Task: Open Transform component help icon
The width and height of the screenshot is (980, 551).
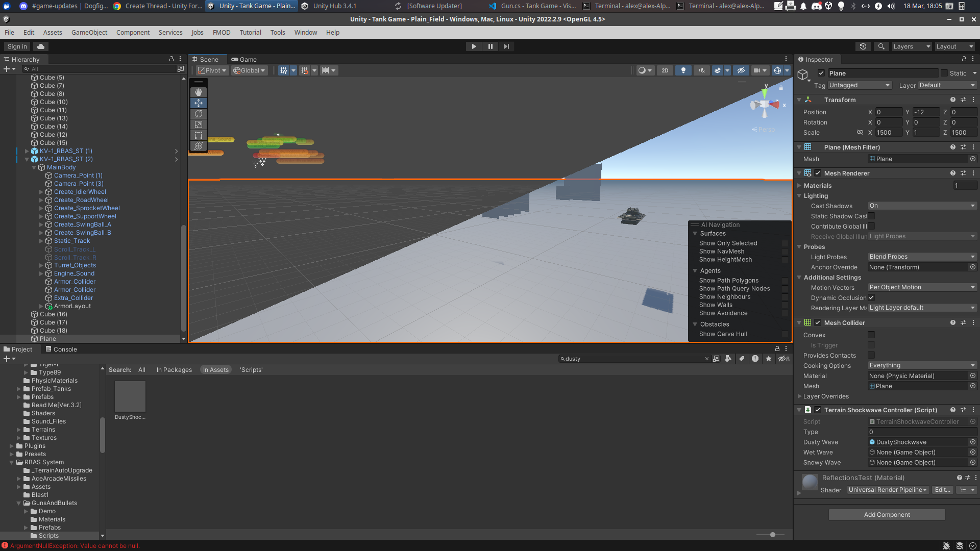Action: click(x=952, y=100)
